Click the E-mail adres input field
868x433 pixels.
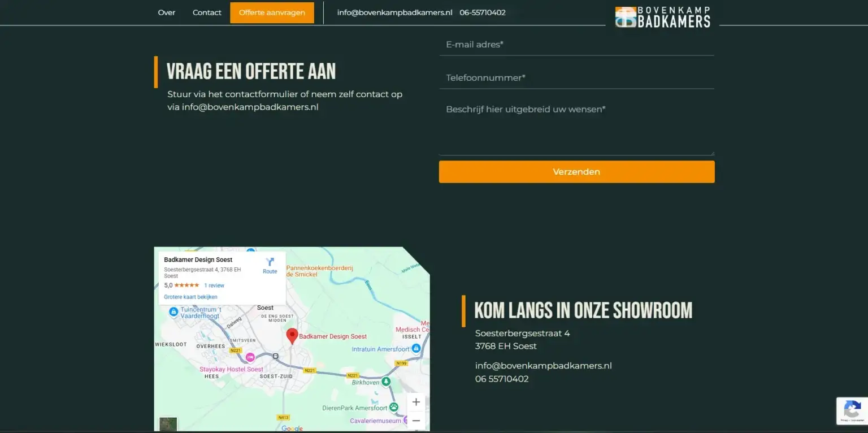tap(576, 45)
